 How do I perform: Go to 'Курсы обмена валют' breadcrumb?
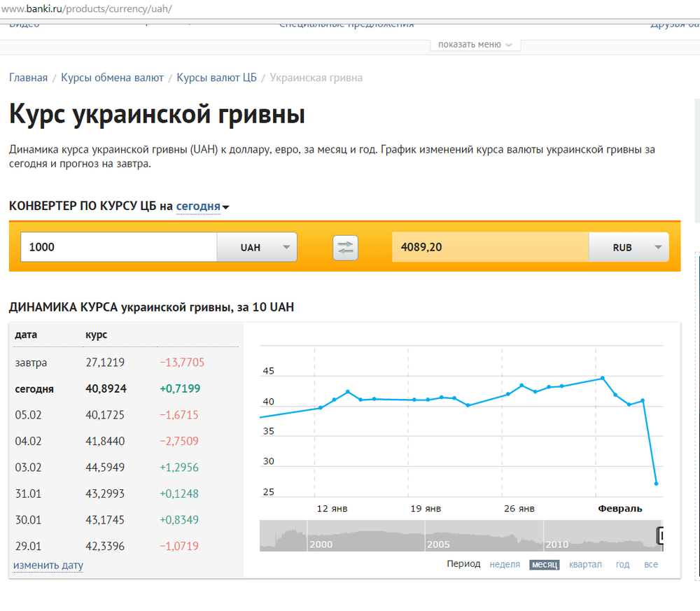coord(112,78)
